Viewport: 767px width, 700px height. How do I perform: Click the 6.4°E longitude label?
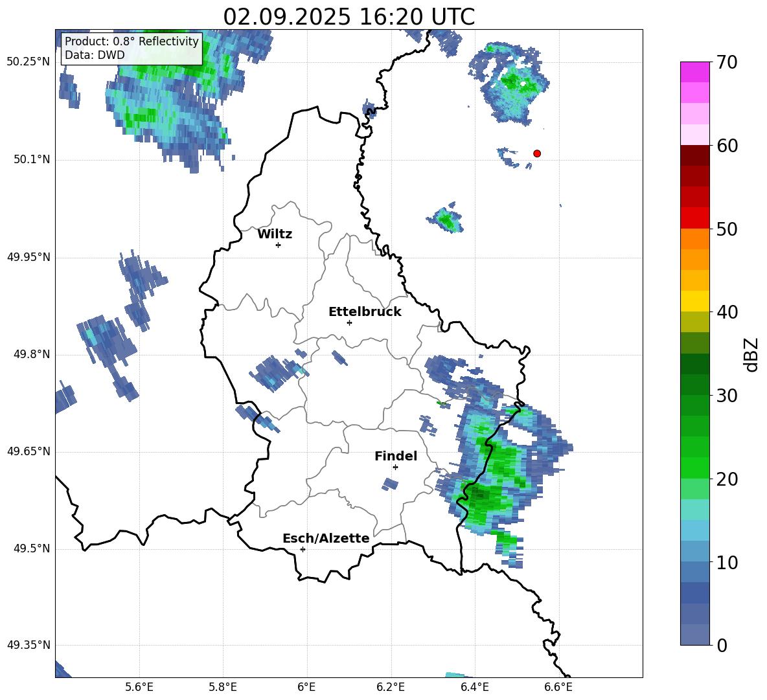pyautogui.click(x=474, y=687)
